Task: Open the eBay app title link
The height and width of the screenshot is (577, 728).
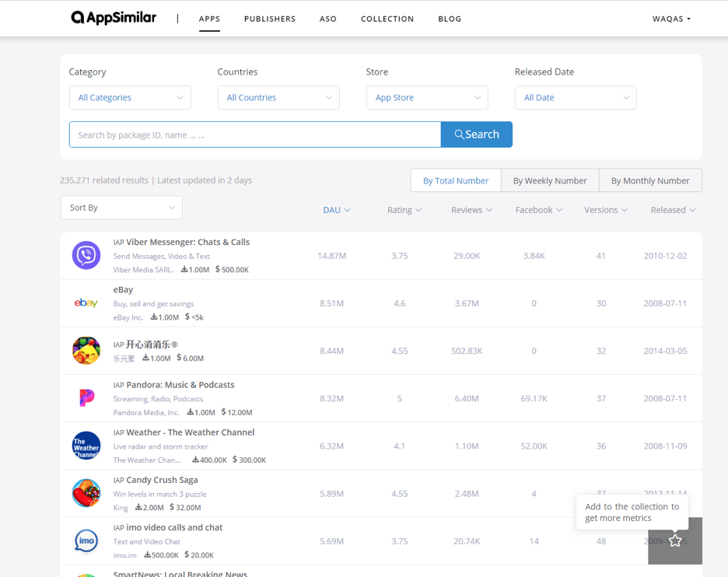Action: 123,289
